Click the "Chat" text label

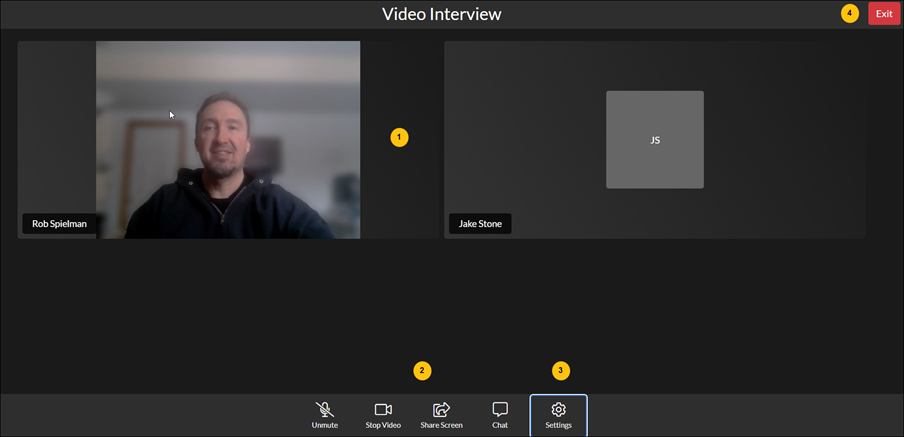[x=500, y=425]
